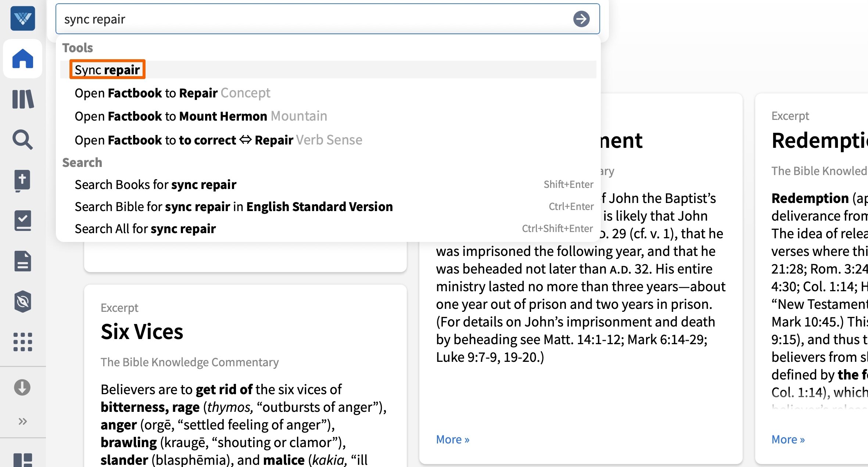Open the Library books icon
The width and height of the screenshot is (868, 467).
(x=23, y=99)
